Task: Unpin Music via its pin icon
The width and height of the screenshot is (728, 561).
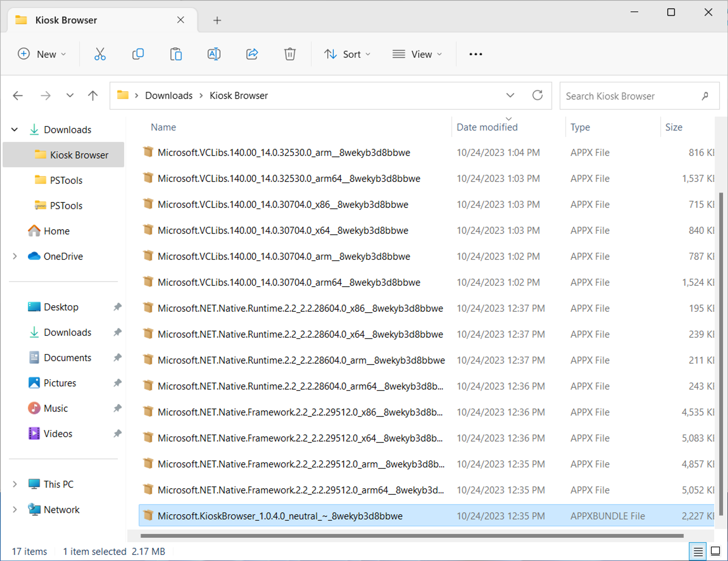Action: pyautogui.click(x=117, y=408)
